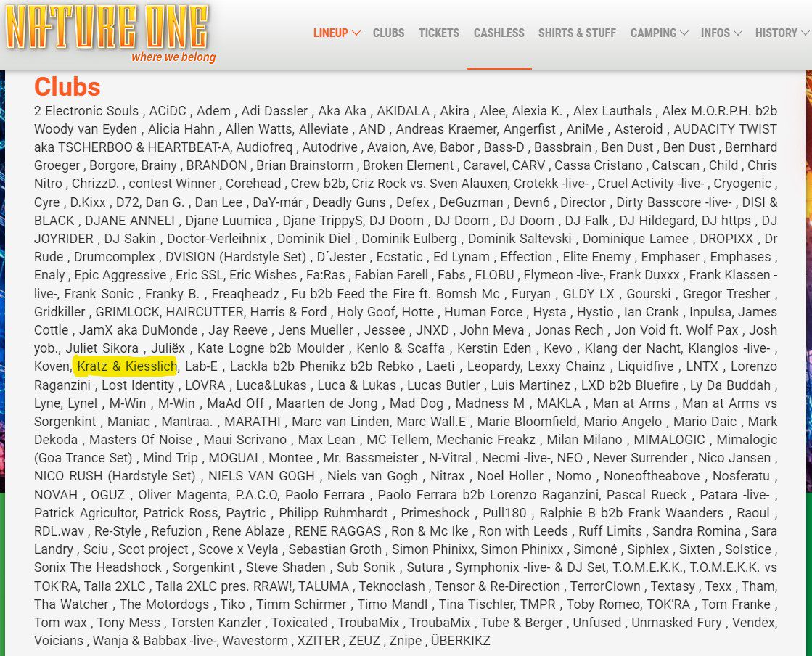
Task: Open the TICKETS menu item
Action: (438, 33)
